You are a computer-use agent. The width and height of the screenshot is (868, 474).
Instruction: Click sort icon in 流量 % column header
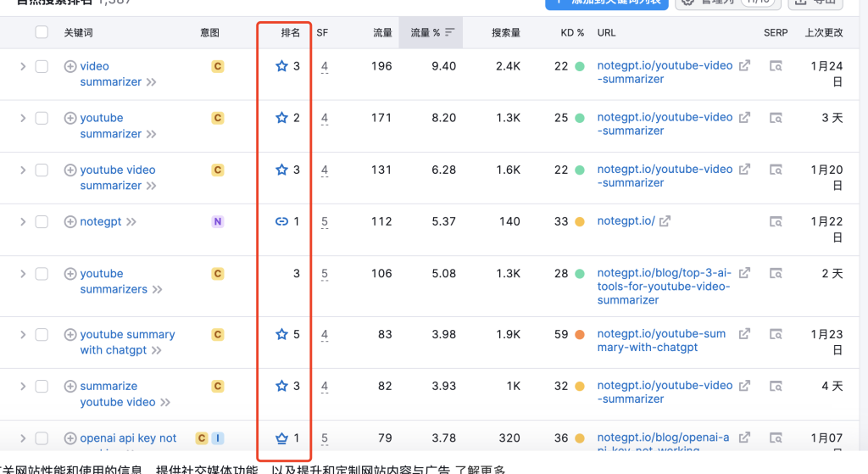[449, 32]
